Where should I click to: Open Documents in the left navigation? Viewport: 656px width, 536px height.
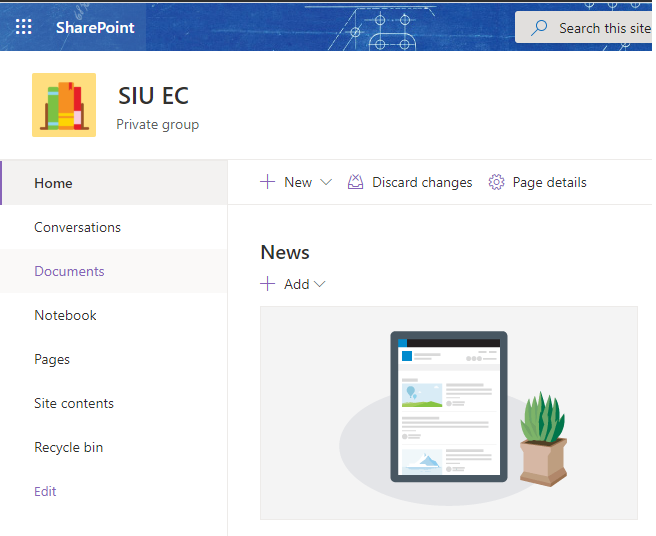114,271
